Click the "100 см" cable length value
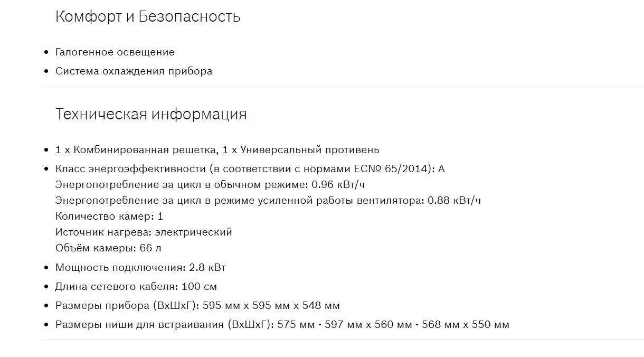The image size is (644, 357). coord(199,287)
